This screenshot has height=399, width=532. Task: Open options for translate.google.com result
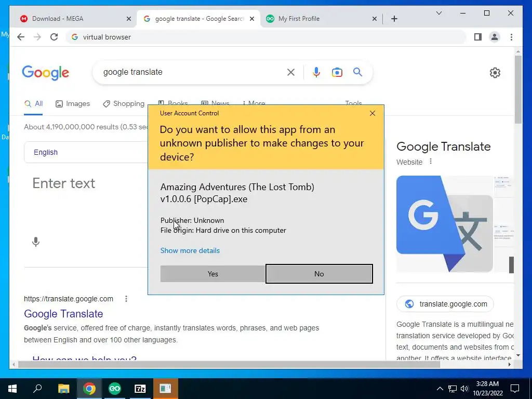[x=126, y=299]
